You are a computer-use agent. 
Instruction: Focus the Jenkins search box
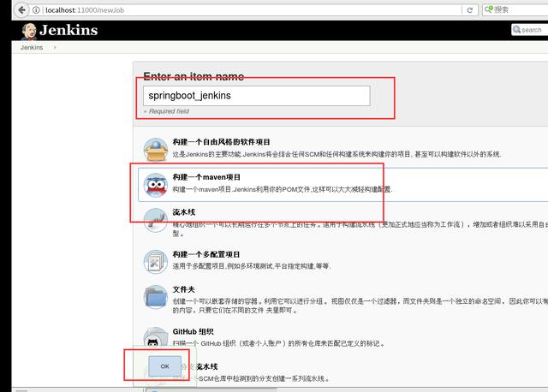(529, 30)
